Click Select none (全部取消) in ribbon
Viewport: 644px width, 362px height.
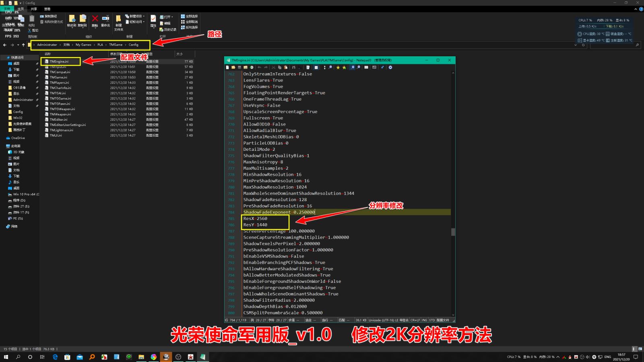(x=189, y=22)
